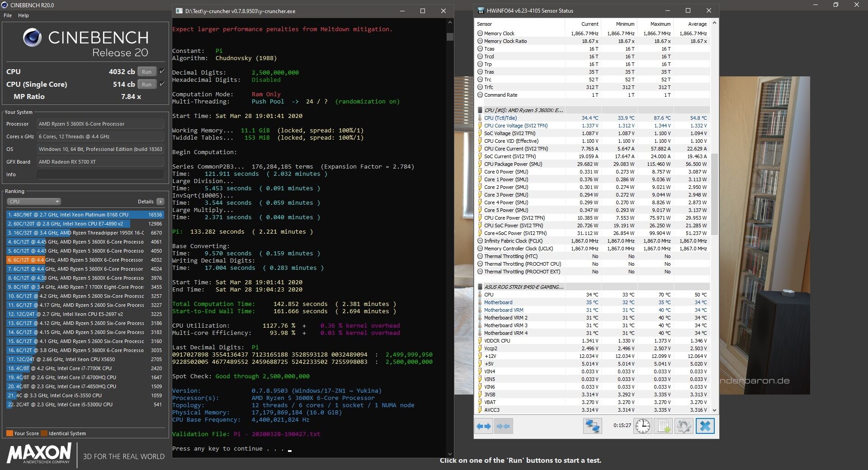Viewport: 868px width, 470px height.
Task: Select ranking row Intel Core i7-7700K
Action: click(85, 368)
